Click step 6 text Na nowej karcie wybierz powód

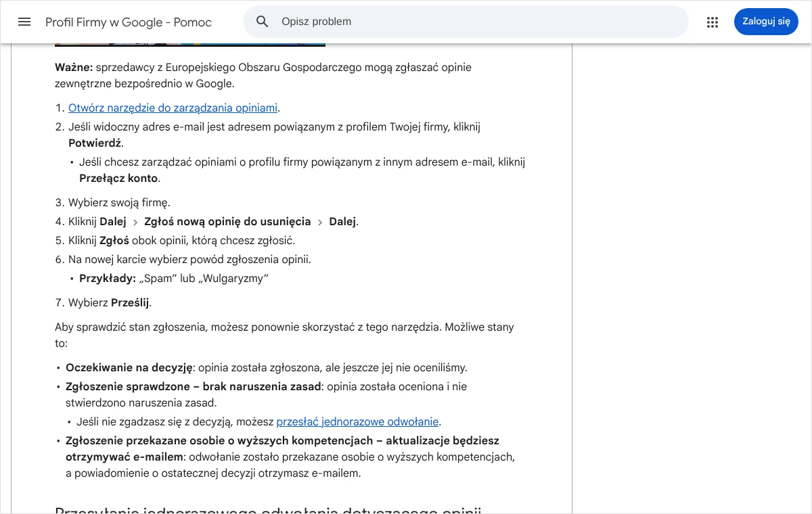(x=189, y=260)
